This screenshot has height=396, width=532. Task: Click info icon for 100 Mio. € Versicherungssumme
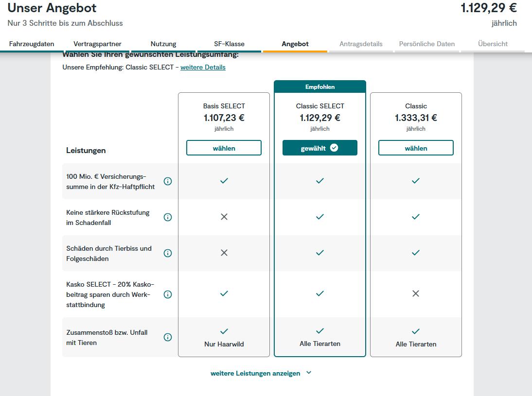168,181
